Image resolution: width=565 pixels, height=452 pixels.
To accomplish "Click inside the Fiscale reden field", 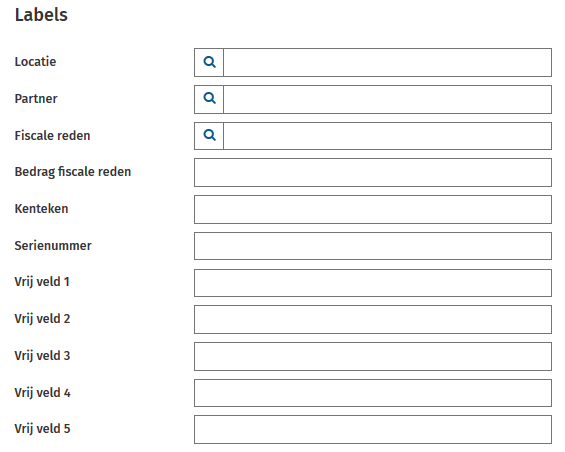I will (x=387, y=136).
